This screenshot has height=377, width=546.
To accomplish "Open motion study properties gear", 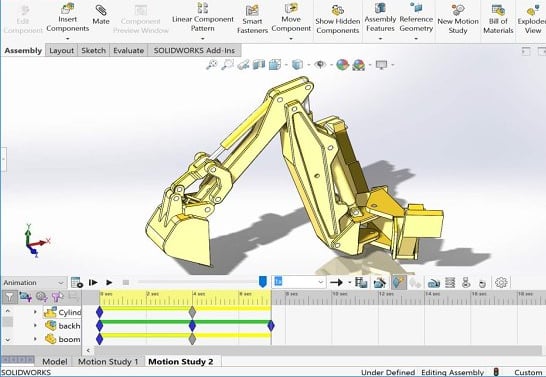I will click(501, 282).
